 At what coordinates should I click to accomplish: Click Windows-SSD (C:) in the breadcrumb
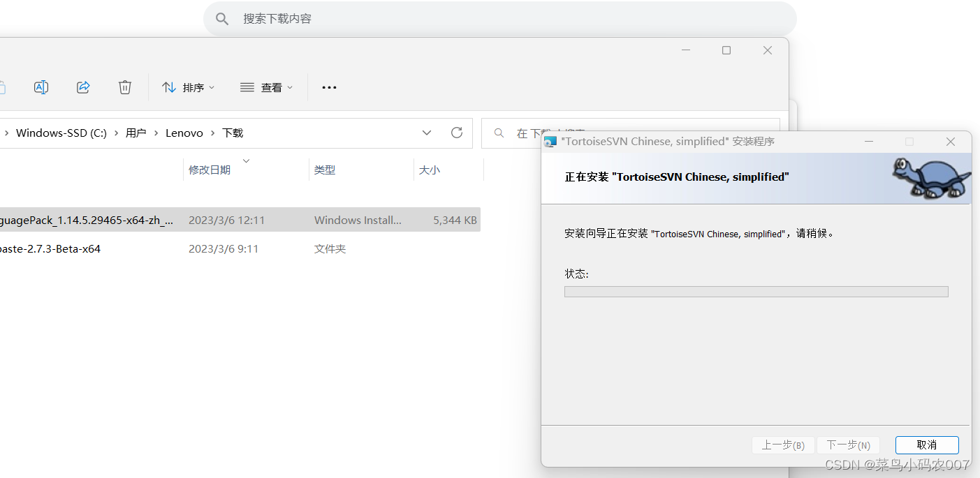[x=61, y=133]
